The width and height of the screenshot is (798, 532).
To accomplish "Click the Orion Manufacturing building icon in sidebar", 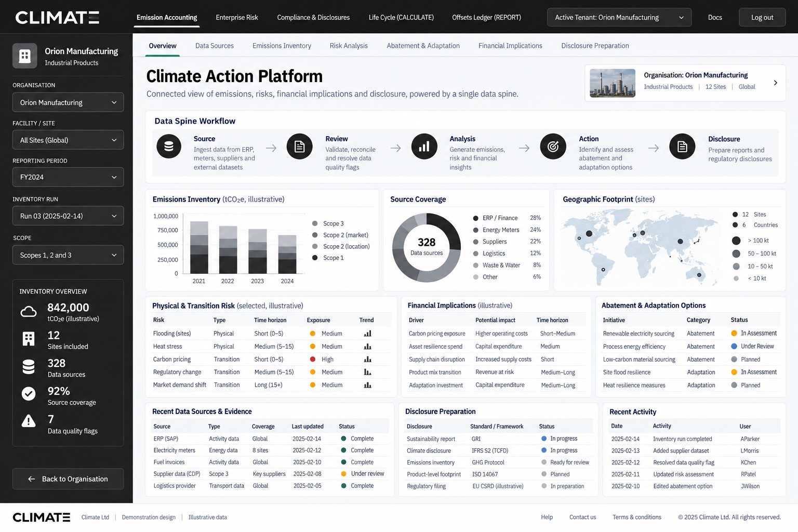I will pos(25,56).
